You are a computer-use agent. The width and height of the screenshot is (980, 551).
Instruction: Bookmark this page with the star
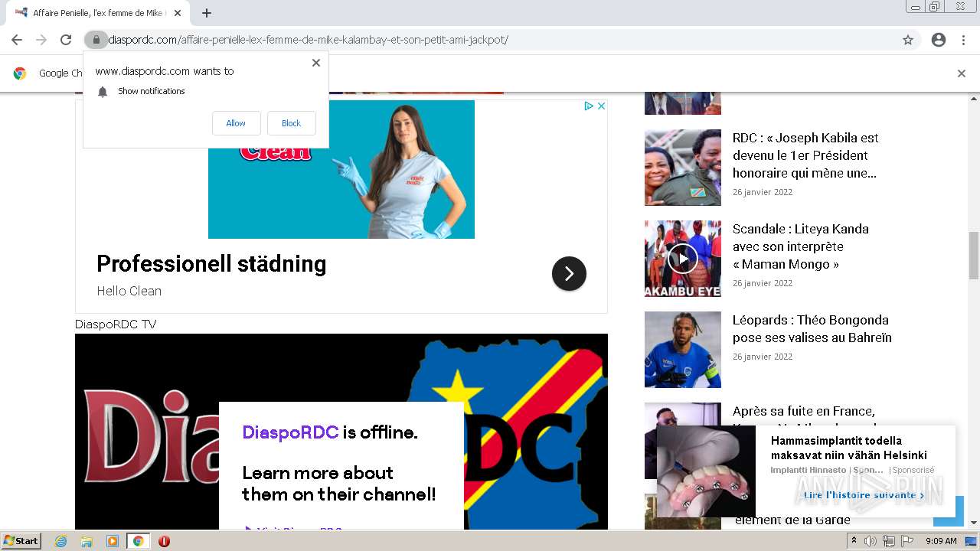(908, 40)
